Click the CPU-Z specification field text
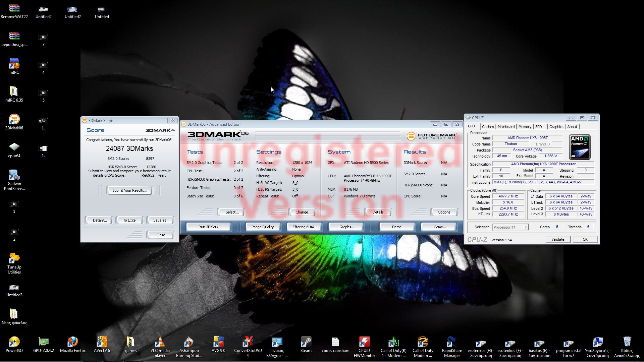Image resolution: width=644 pixels, height=362 pixels. click(543, 164)
